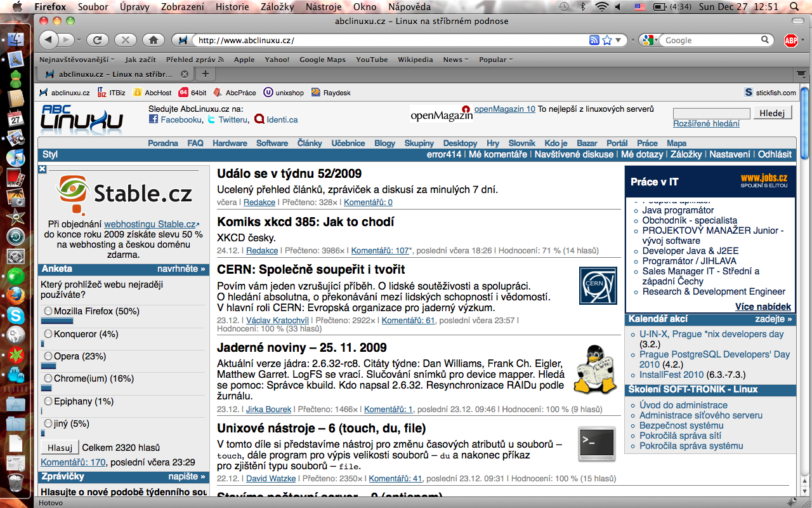Viewport: 812px width, 508px height.
Task: Launch Firefox from the dock
Action: coord(16,295)
